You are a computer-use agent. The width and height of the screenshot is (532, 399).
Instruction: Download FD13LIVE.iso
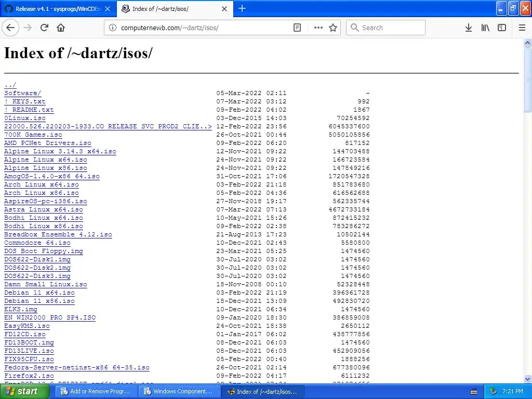pos(29,351)
